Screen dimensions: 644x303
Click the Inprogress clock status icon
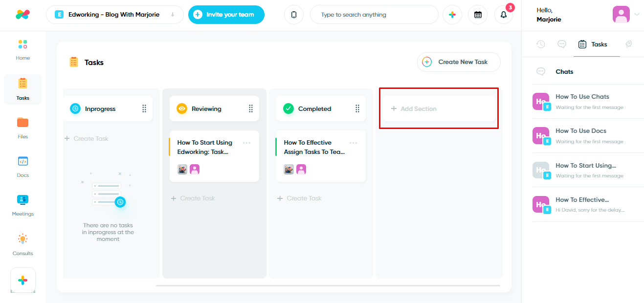(75, 108)
